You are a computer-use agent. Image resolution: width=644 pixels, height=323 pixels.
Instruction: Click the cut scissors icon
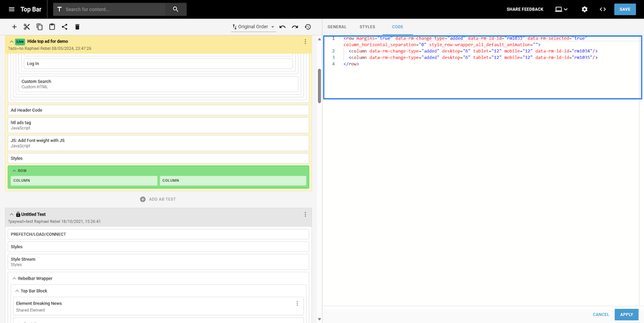[x=26, y=27]
